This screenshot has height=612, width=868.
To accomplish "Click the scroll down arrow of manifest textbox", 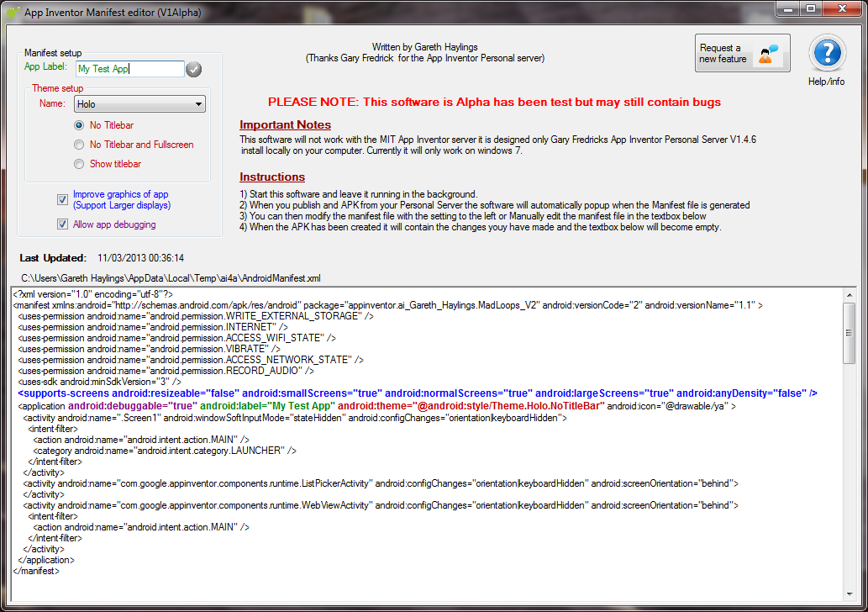I will 850,594.
